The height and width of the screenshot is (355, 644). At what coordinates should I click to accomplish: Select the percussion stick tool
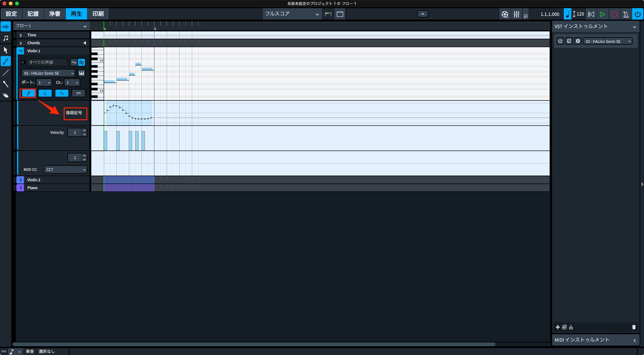pyautogui.click(x=6, y=84)
